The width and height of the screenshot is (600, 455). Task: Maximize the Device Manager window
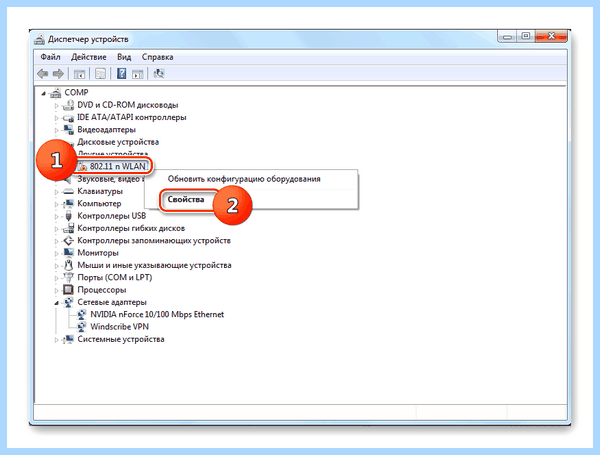click(526, 36)
